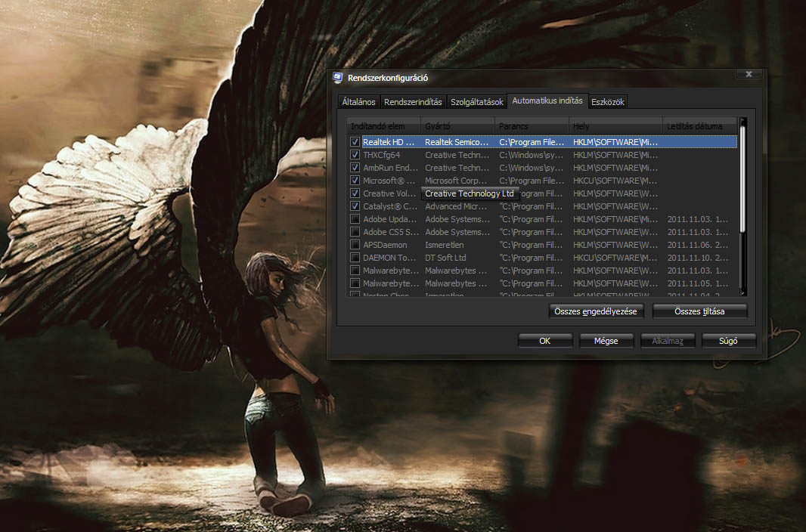Disable the Catalyst startup entry checkbox
The height and width of the screenshot is (532, 806).
(x=355, y=206)
